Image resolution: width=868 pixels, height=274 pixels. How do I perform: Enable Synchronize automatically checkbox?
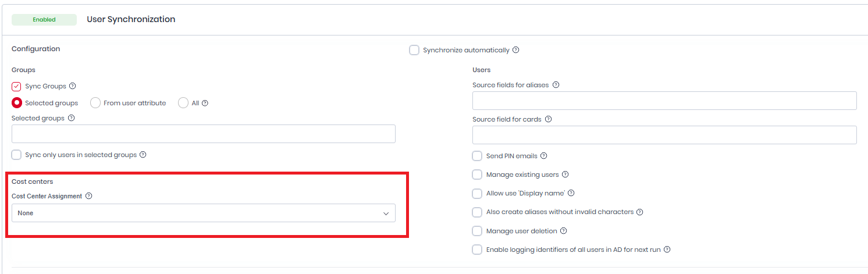414,50
